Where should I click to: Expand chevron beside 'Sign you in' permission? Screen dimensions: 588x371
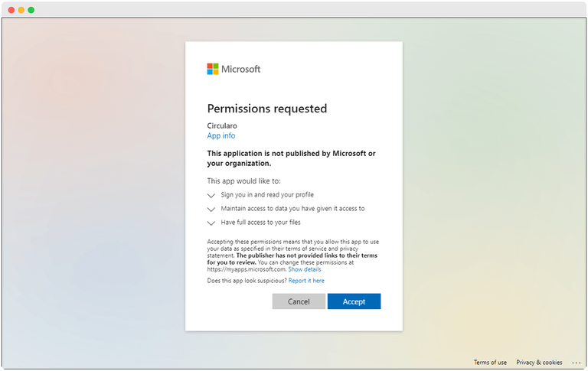(211, 196)
